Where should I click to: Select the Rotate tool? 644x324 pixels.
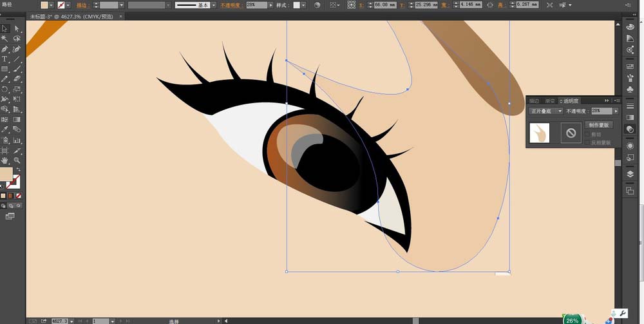pyautogui.click(x=5, y=89)
